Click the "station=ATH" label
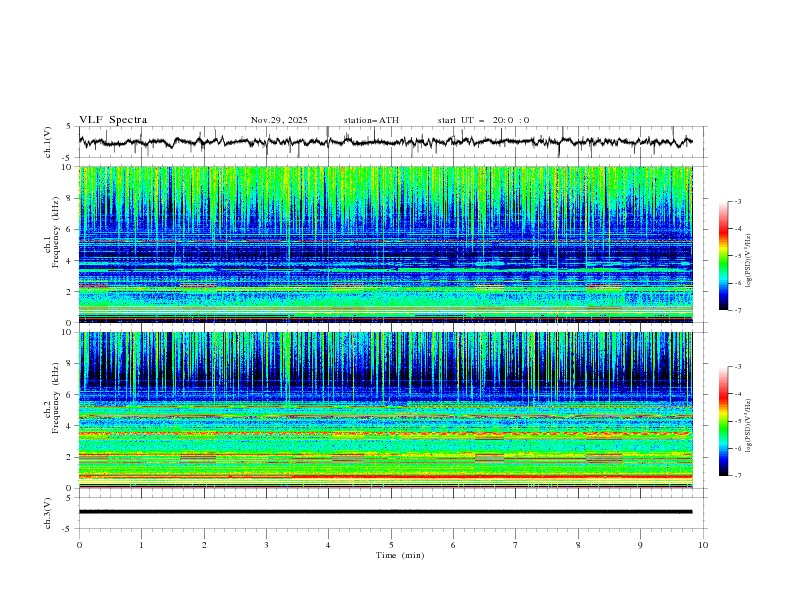The height and width of the screenshot is (612, 792). (371, 120)
